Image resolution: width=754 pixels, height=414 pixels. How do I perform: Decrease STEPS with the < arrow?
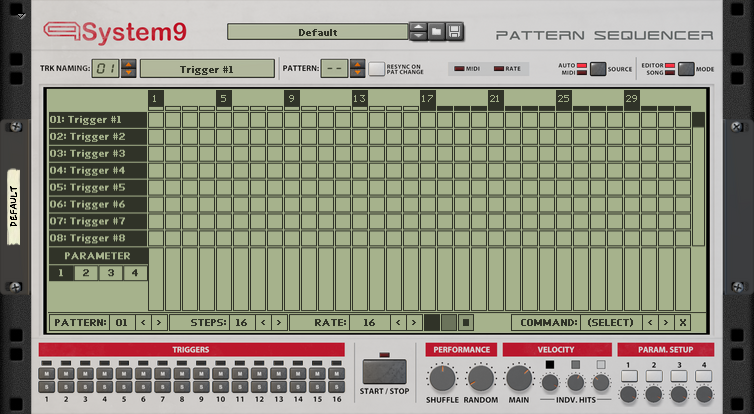(x=263, y=323)
